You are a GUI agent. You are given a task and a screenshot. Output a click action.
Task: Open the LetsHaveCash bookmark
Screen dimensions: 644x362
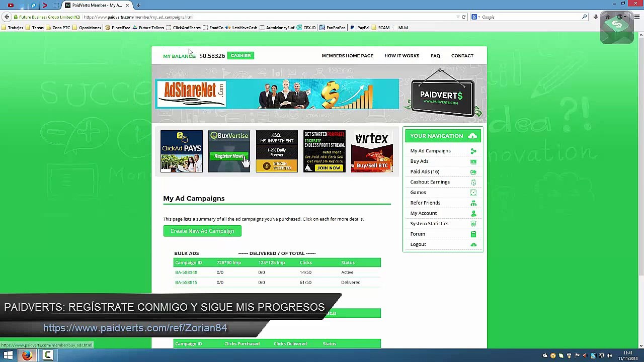click(242, 28)
